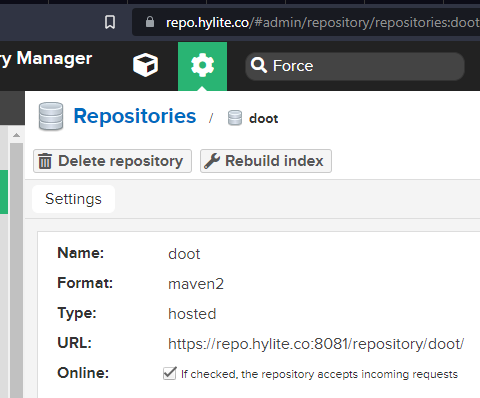480x398 pixels.
Task: Click the sidebar vertical scrollbar track
Action: click(x=16, y=270)
